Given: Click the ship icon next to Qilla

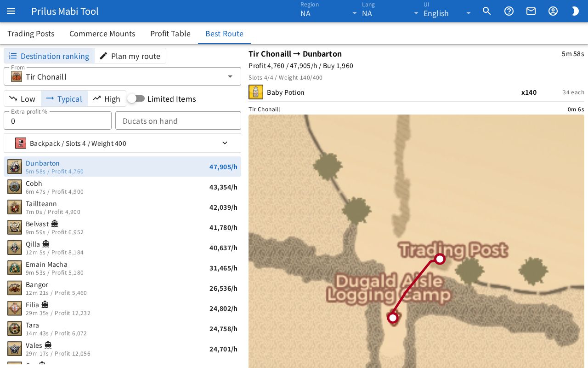Looking at the screenshot, I should [x=46, y=244].
